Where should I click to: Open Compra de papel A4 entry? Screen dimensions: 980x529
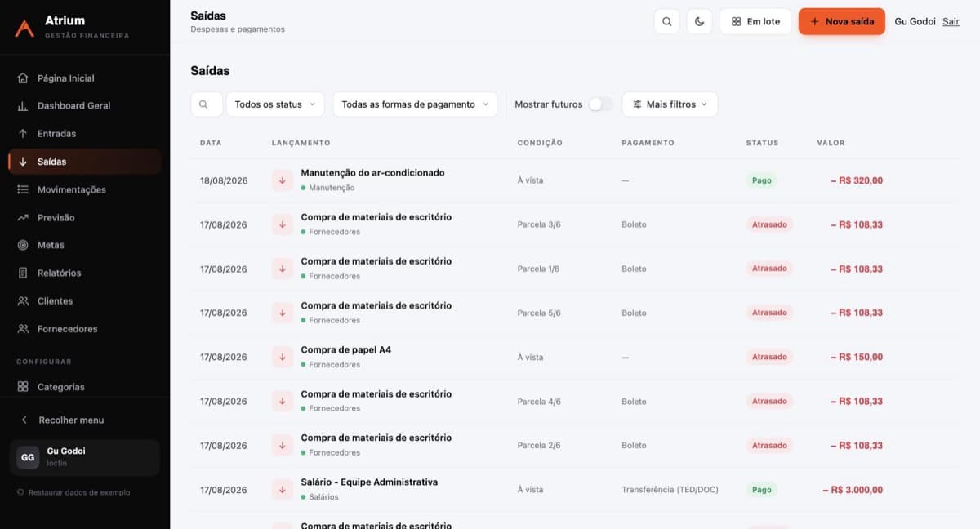pos(345,349)
